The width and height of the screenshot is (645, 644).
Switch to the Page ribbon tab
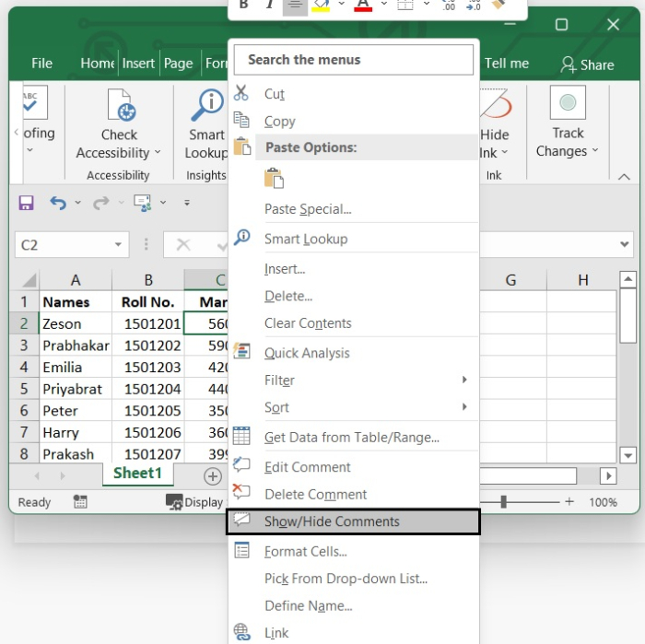coord(178,64)
